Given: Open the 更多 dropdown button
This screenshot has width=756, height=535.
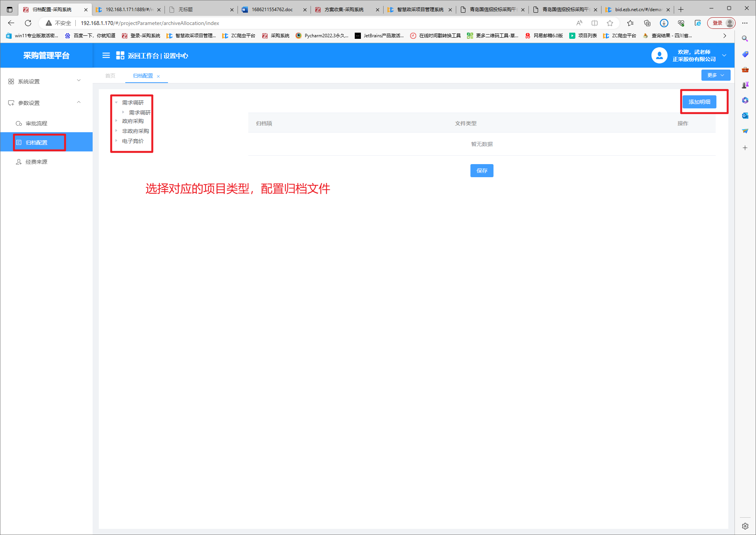Looking at the screenshot, I should pyautogui.click(x=715, y=75).
